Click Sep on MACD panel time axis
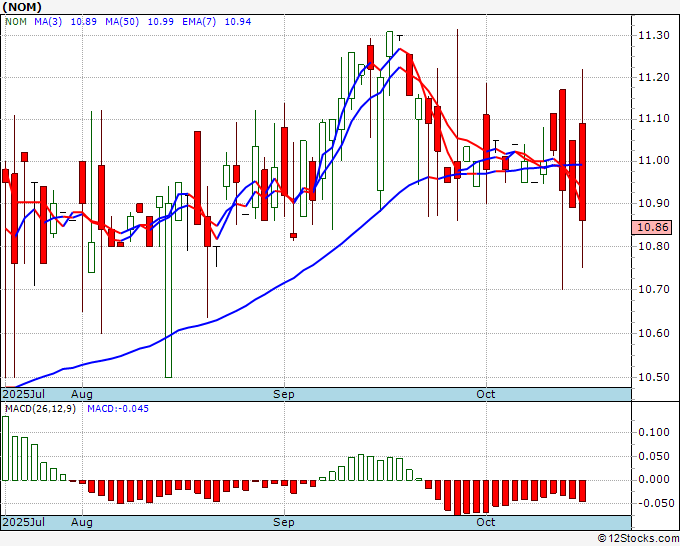Screen dimensions: 680x546 click(284, 522)
